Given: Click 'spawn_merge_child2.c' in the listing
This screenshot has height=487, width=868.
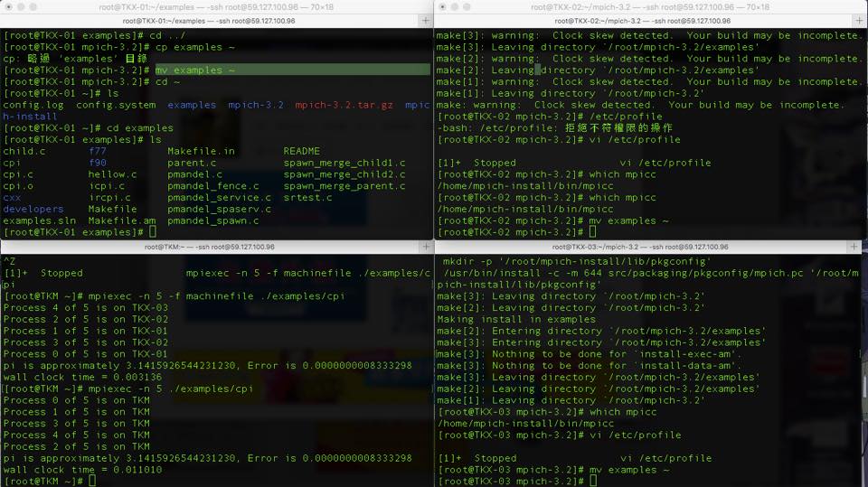Looking at the screenshot, I should (344, 174).
